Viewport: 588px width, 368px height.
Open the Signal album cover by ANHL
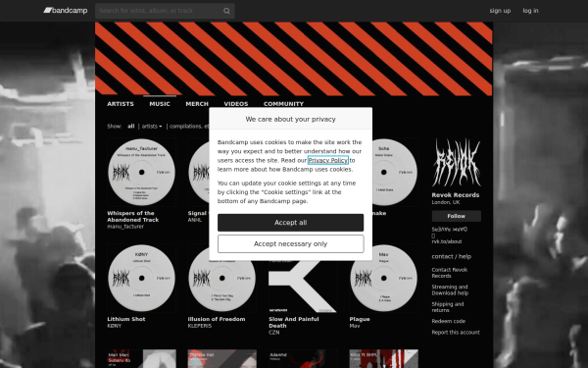[x=198, y=172]
